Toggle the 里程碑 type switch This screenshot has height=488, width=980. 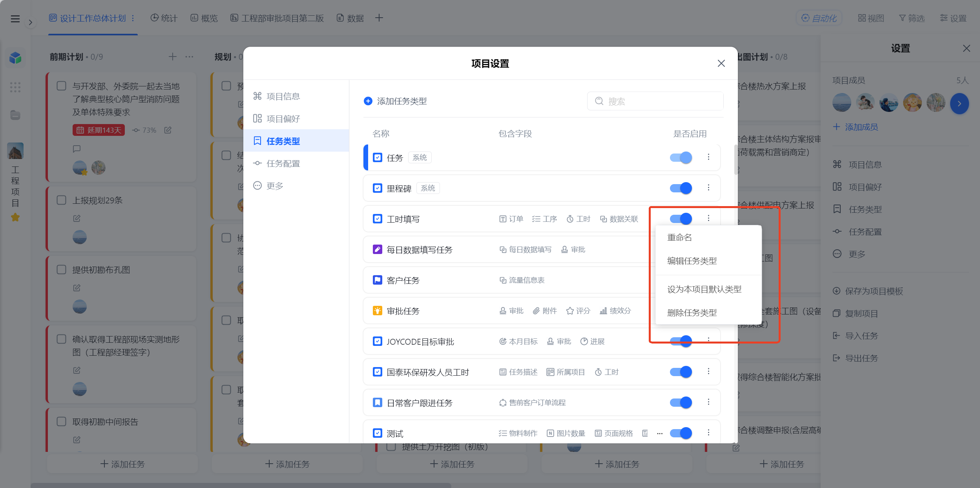point(681,188)
